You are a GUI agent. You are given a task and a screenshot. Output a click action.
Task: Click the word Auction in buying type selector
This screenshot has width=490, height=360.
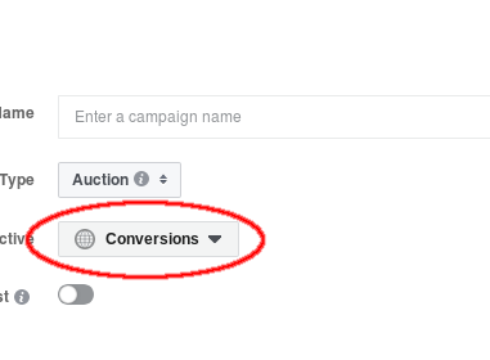100,180
